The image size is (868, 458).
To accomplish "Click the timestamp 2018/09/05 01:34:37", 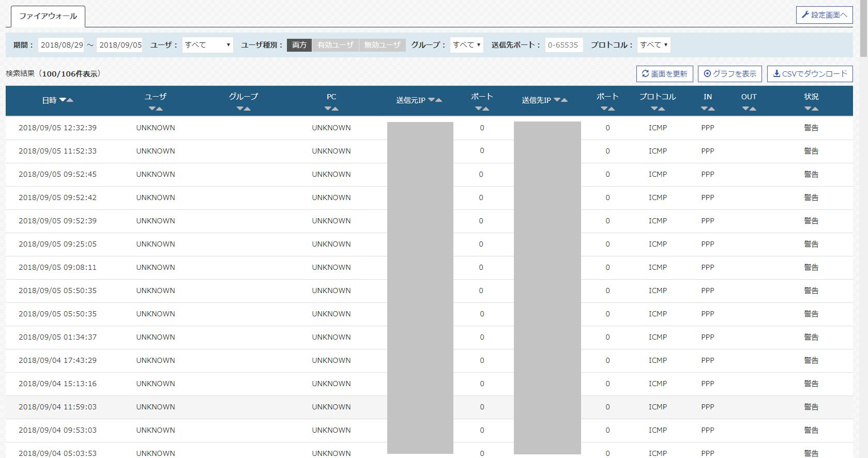I will click(57, 337).
